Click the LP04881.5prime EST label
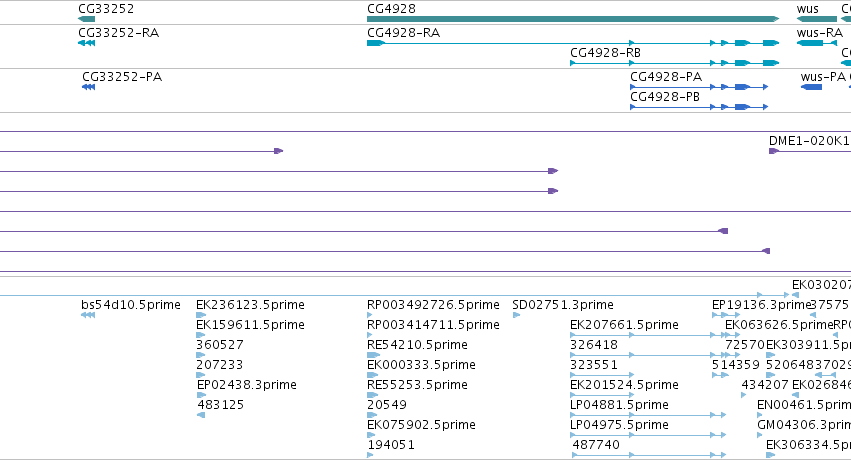 pyautogui.click(x=619, y=405)
